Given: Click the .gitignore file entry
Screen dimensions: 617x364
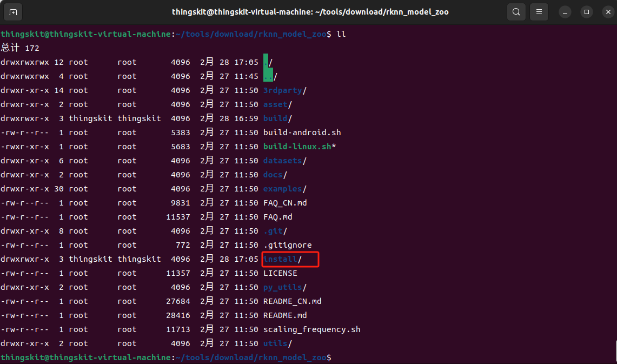Looking at the screenshot, I should pyautogui.click(x=287, y=245).
